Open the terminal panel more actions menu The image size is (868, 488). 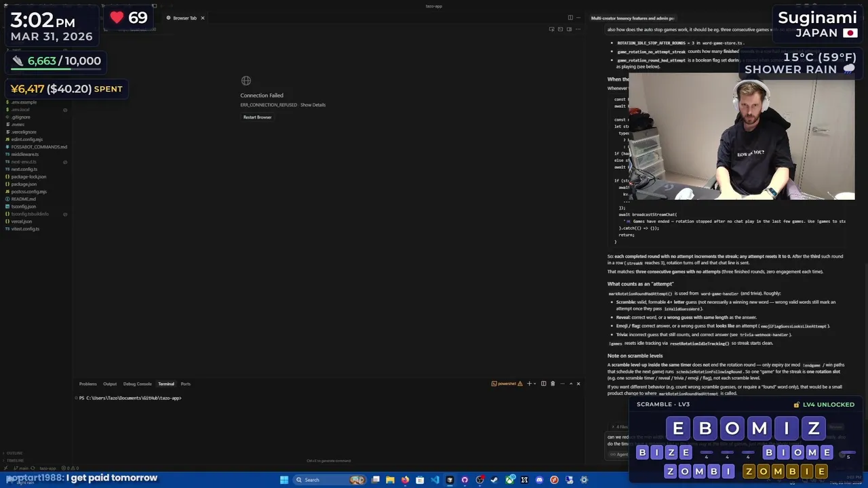click(562, 384)
